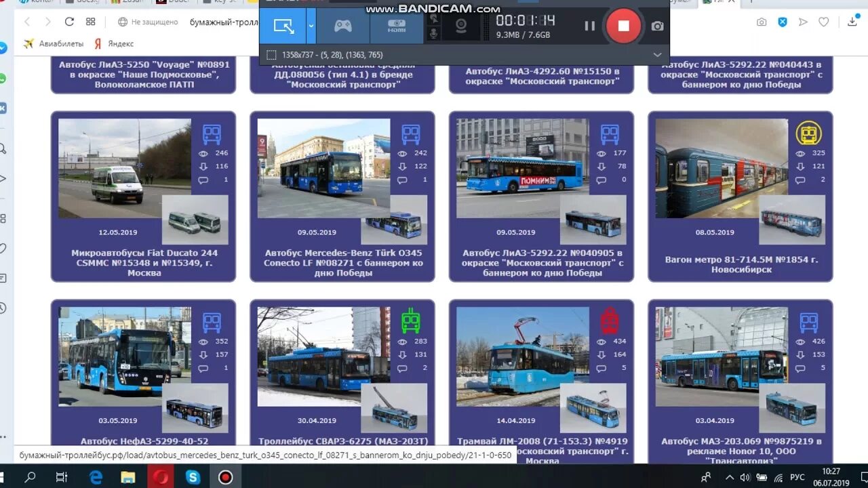Go back to previous page in browser
The height and width of the screenshot is (488, 868).
[27, 22]
